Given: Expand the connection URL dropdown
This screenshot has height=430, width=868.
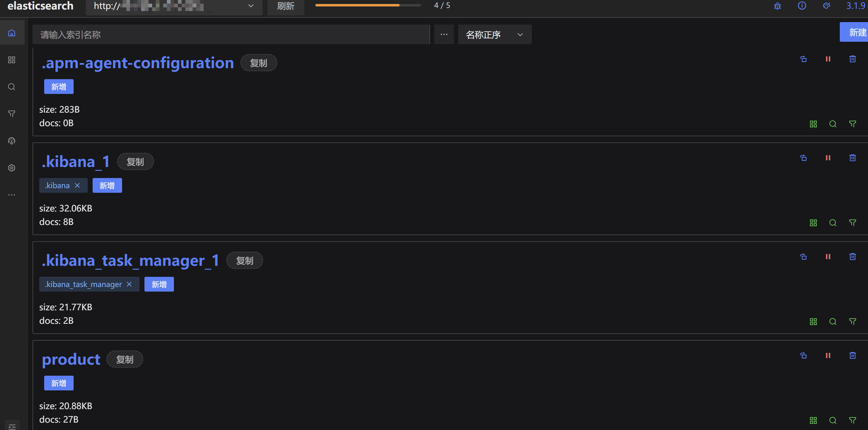Looking at the screenshot, I should point(174,7).
